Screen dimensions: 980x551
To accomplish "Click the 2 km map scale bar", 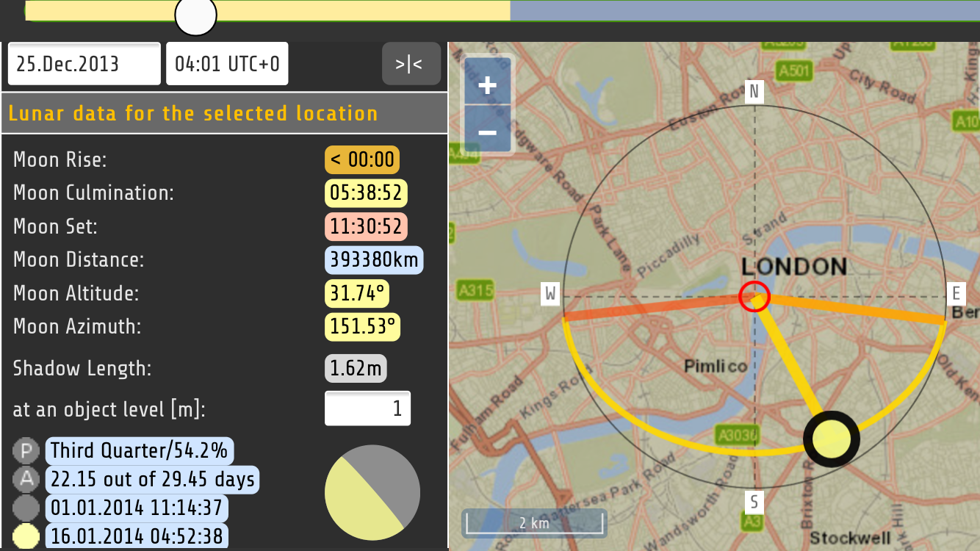I will tap(534, 523).
